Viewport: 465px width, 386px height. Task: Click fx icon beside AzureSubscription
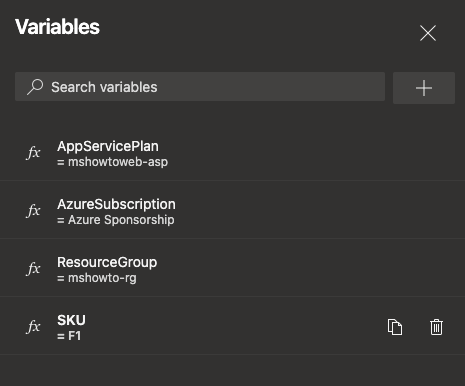33,211
